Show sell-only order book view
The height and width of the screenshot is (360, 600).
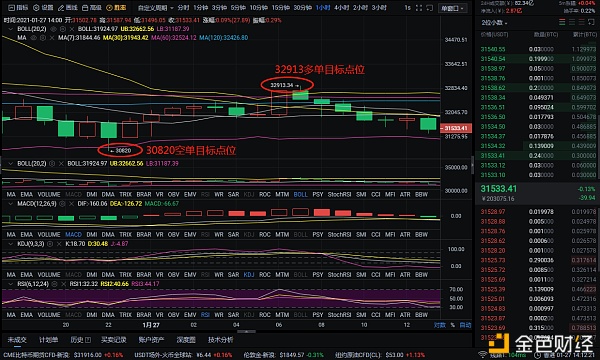coord(582,23)
